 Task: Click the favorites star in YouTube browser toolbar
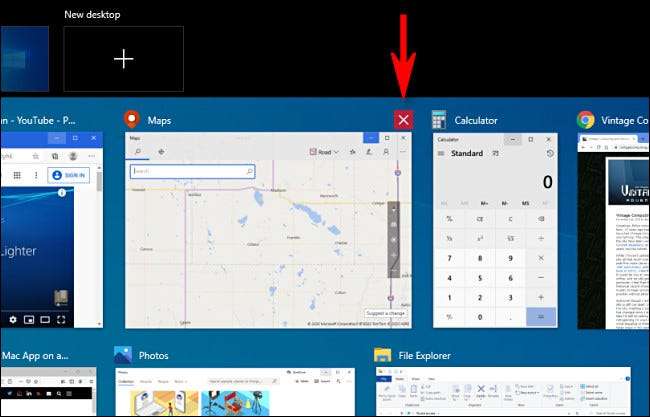coord(36,156)
